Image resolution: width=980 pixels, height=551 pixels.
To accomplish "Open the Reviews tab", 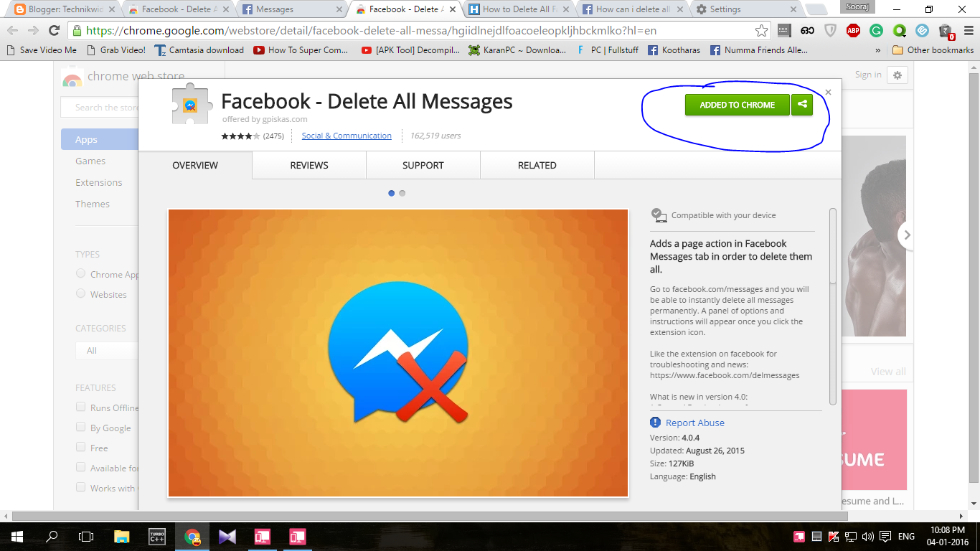I will pos(309,165).
